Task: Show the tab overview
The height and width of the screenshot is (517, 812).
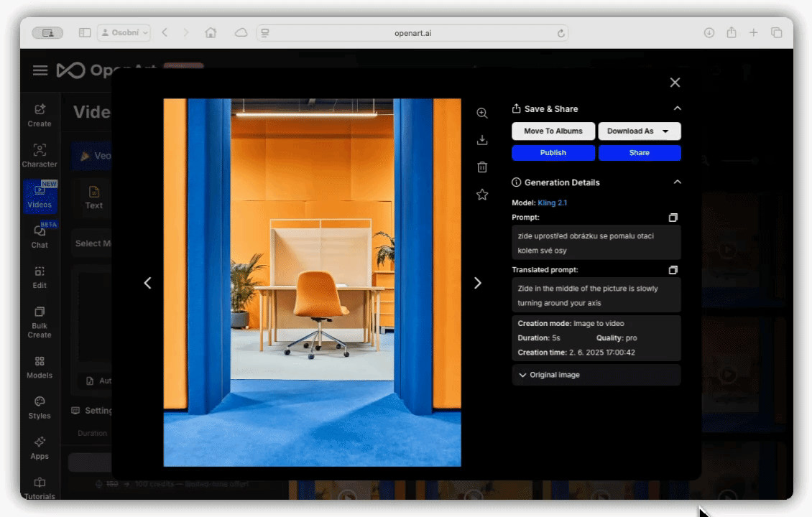Action: [776, 32]
